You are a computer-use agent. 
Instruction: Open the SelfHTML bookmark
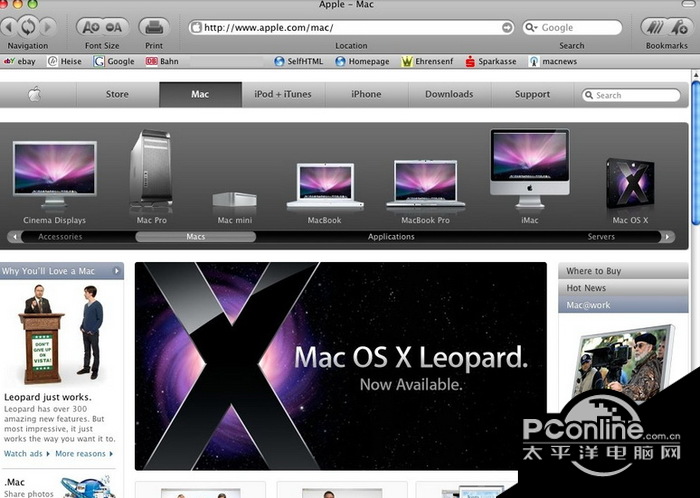(x=299, y=61)
